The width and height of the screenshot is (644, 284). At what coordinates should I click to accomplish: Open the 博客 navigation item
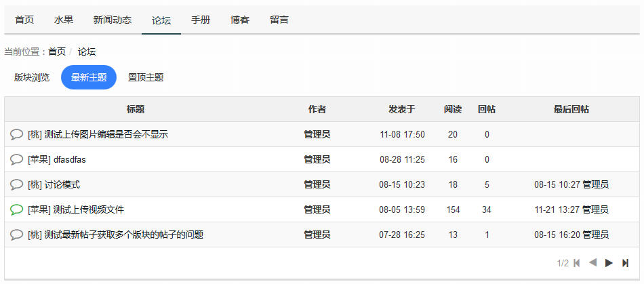pos(240,20)
